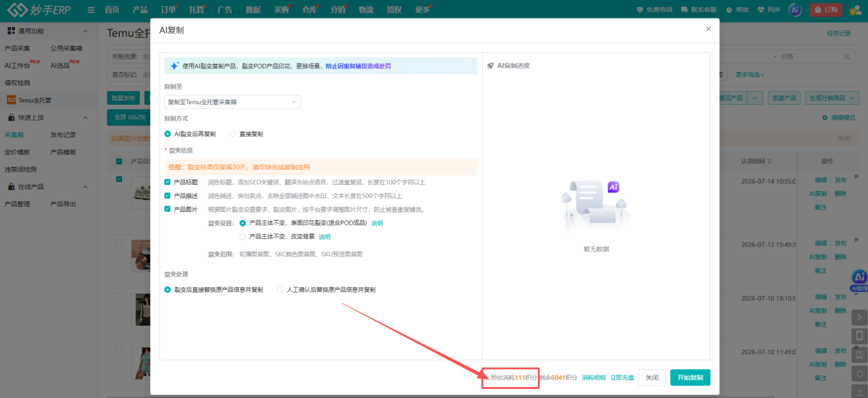Collapse the 快速上货 sidebar section
This screenshot has width=868, height=398.
point(85,117)
